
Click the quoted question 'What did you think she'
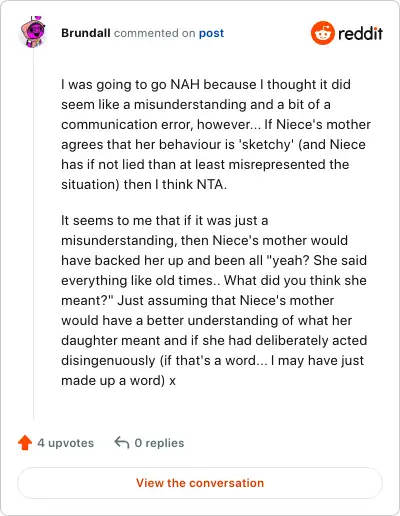(x=295, y=280)
